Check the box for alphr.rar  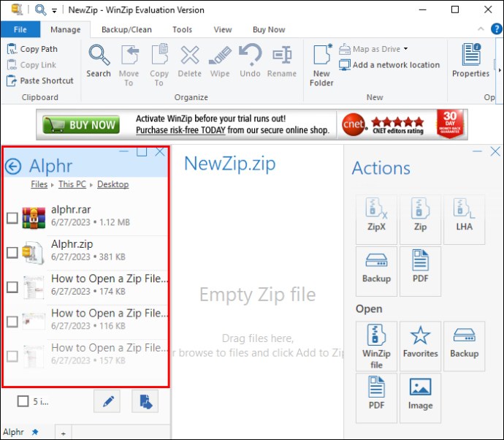12,218
